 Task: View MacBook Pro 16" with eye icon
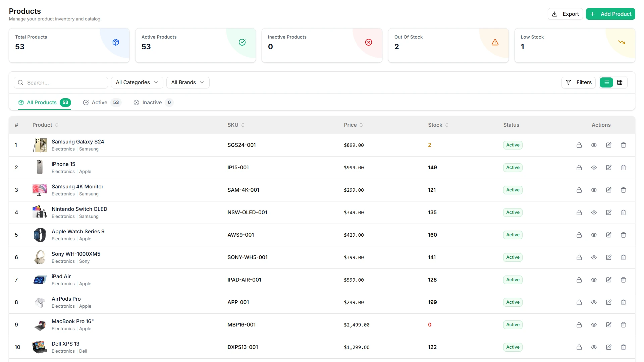[594, 325]
